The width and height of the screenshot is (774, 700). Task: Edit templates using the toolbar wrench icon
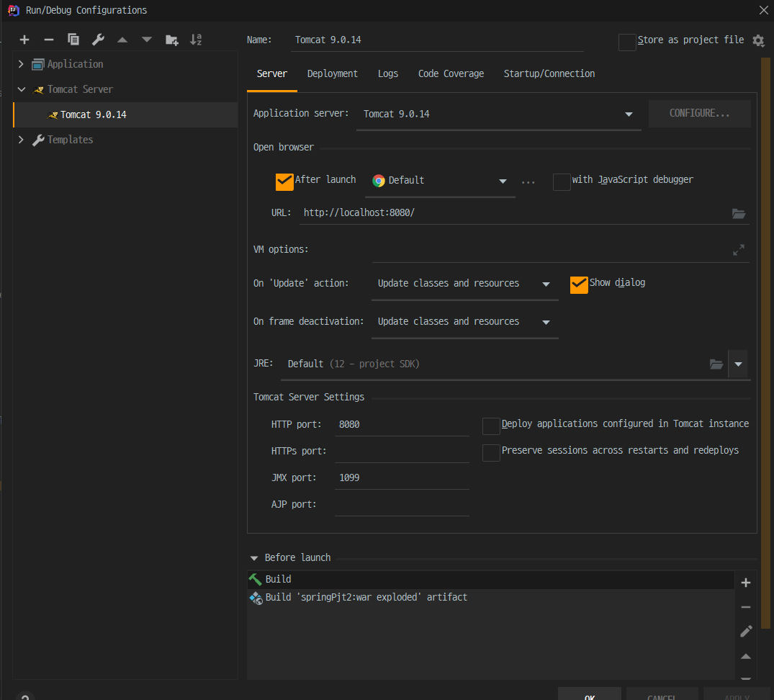pyautogui.click(x=98, y=40)
